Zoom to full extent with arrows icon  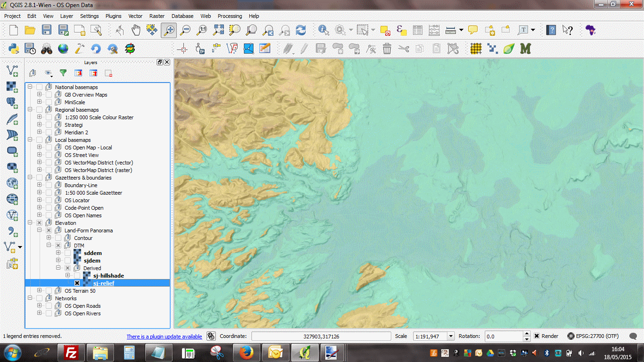pyautogui.click(x=218, y=30)
